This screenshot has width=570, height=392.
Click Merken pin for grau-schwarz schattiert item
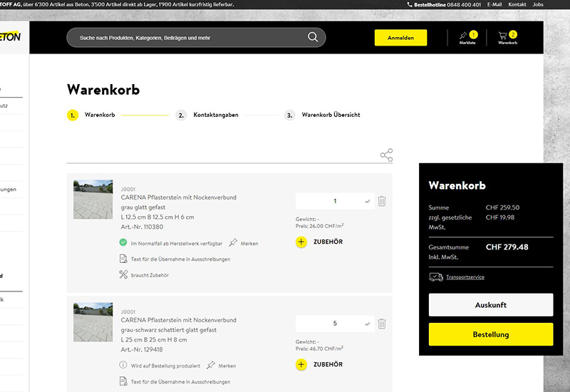coord(211,365)
